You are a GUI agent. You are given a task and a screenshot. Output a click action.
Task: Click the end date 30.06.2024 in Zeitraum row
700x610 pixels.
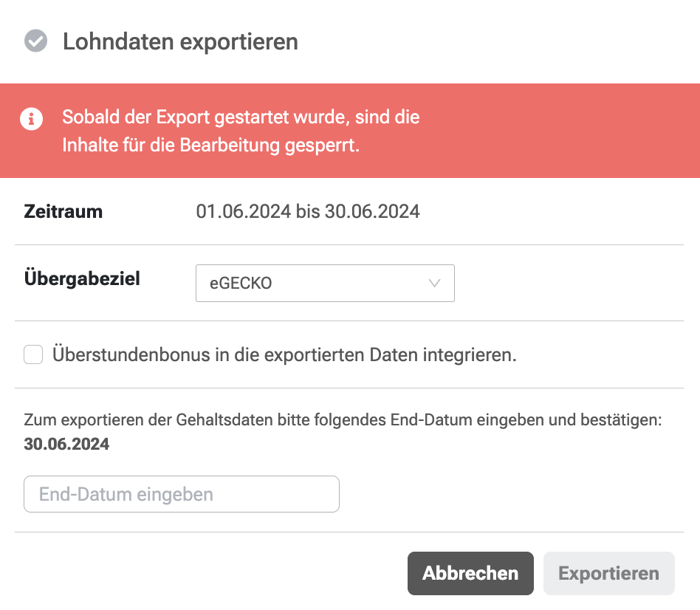click(x=372, y=211)
